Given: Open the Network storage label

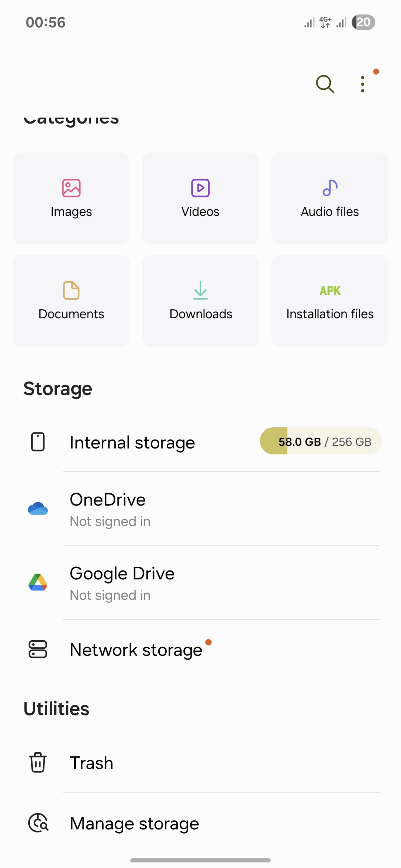Looking at the screenshot, I should pos(136,650).
